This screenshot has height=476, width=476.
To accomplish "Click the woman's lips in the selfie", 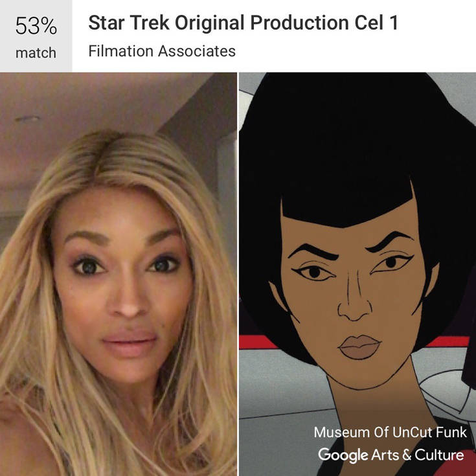I will (130, 343).
